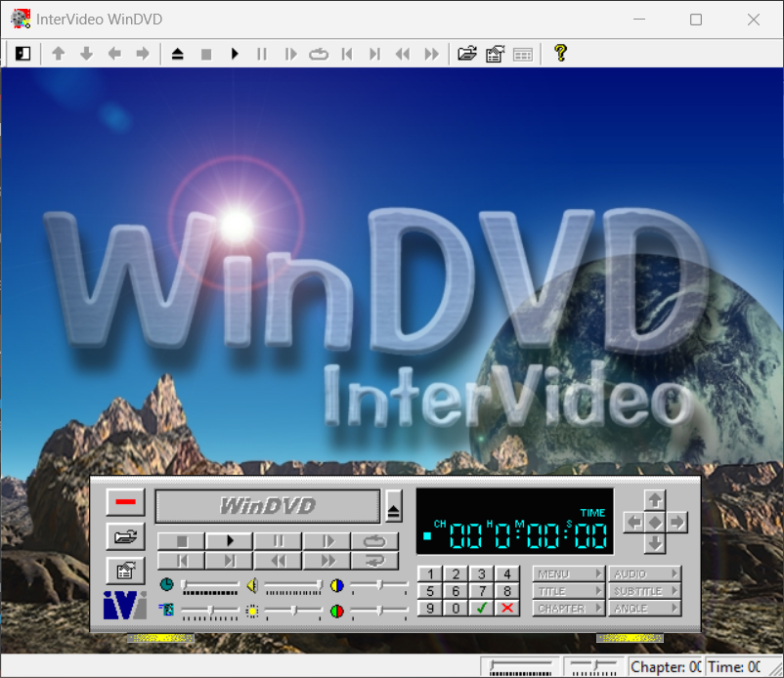Click the control panel up navigation arrow
The width and height of the screenshot is (784, 678).
tap(655, 500)
